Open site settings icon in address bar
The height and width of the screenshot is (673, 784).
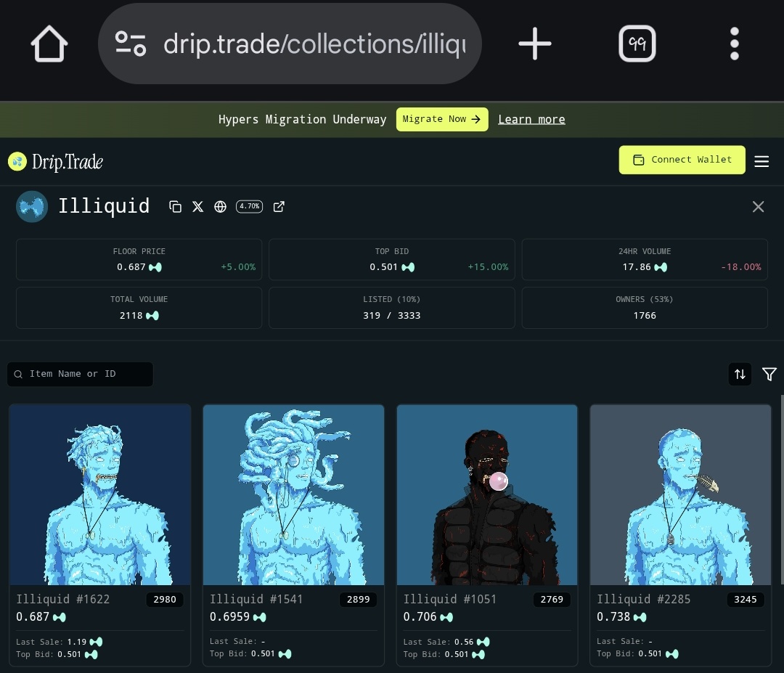(131, 44)
